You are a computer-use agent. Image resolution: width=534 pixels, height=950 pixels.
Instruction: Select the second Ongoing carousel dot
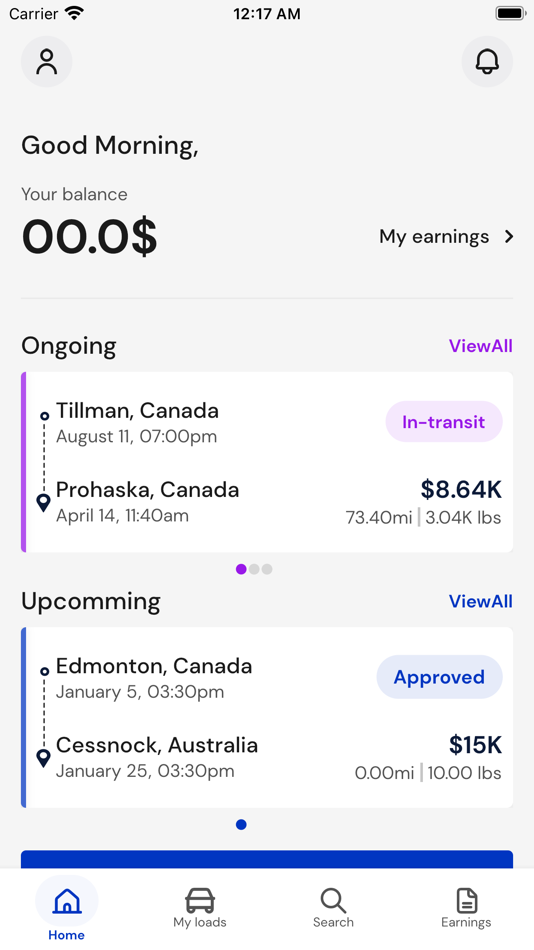click(254, 569)
